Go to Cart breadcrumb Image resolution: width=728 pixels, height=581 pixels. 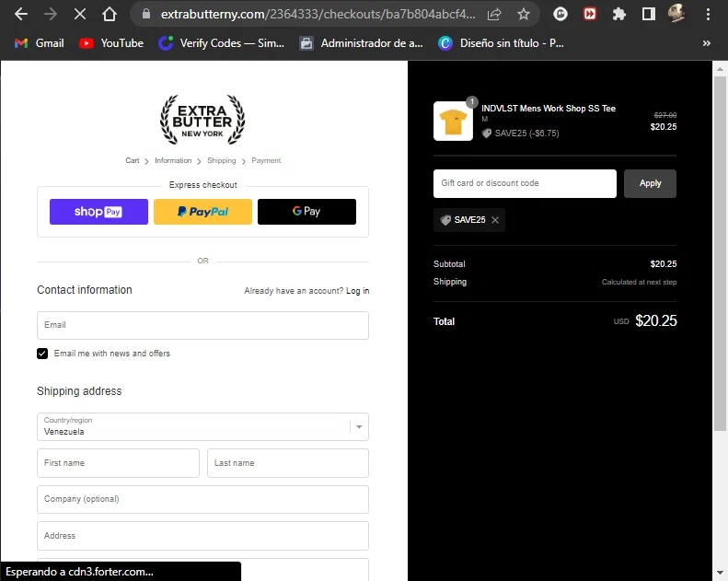133,161
